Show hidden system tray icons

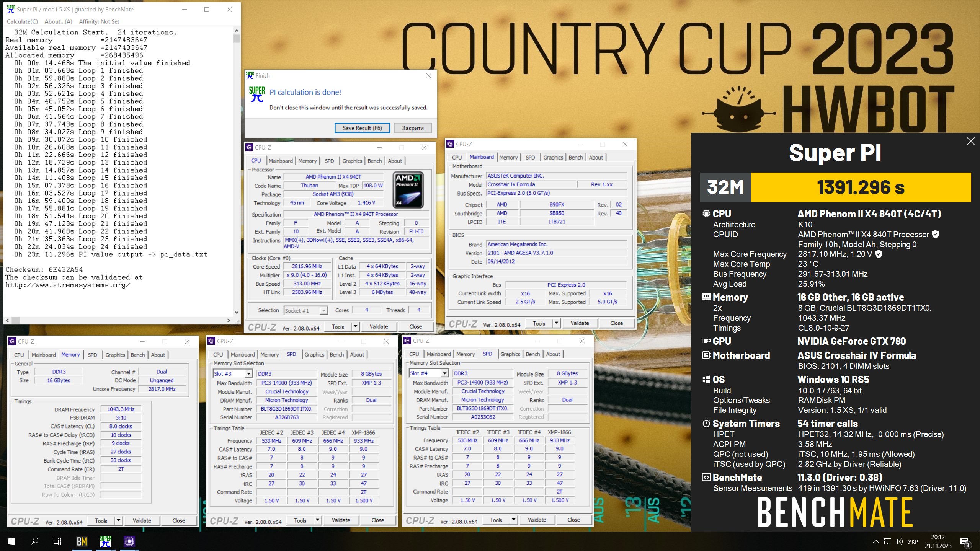click(875, 541)
